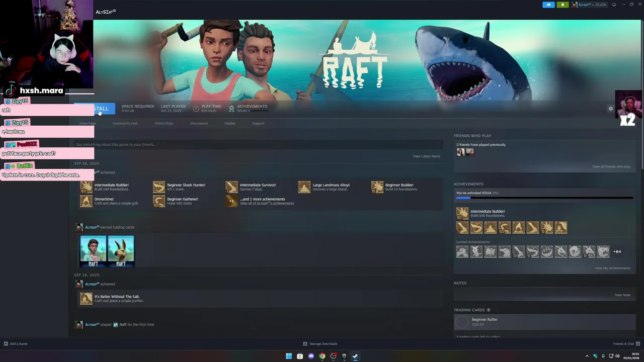Open Windows Start menu

click(x=289, y=356)
